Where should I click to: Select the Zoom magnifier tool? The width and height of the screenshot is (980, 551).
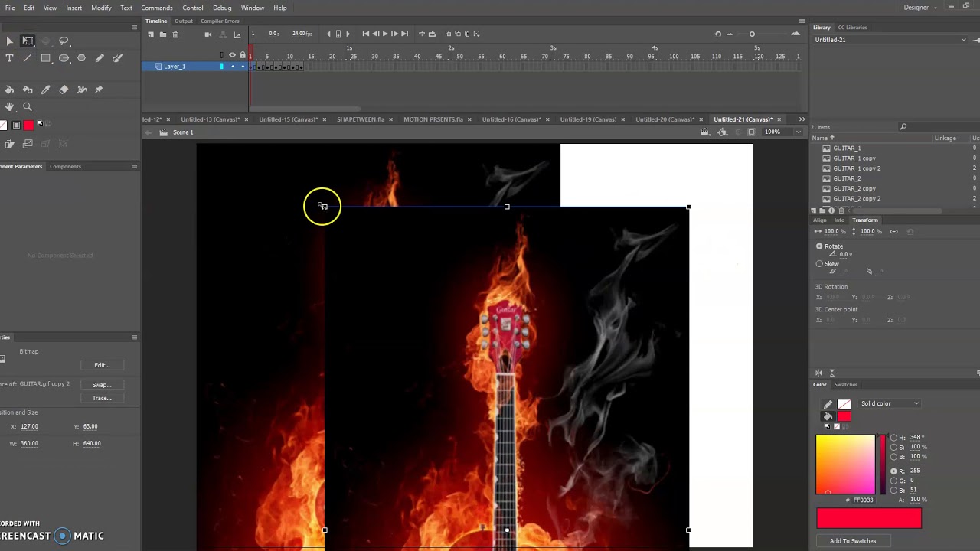pos(28,107)
